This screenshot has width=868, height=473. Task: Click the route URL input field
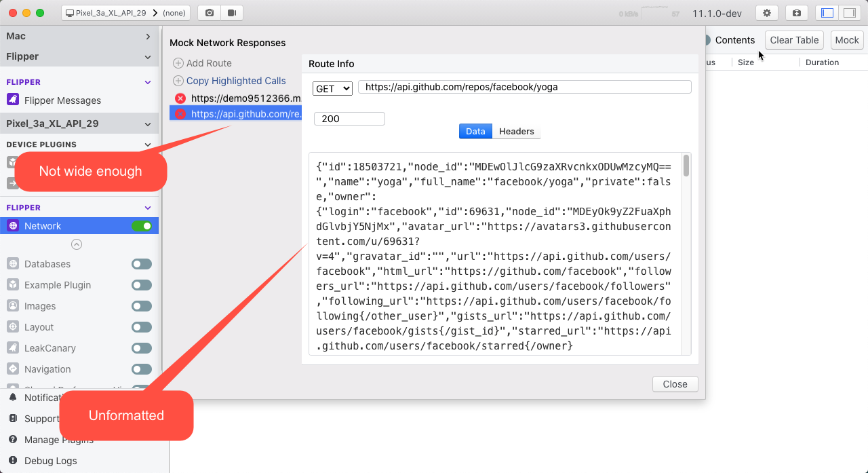point(525,87)
